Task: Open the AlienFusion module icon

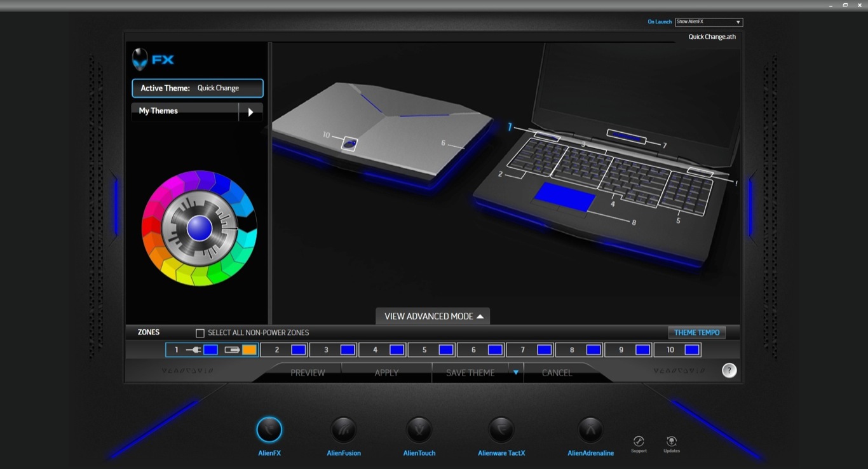Action: point(344,430)
